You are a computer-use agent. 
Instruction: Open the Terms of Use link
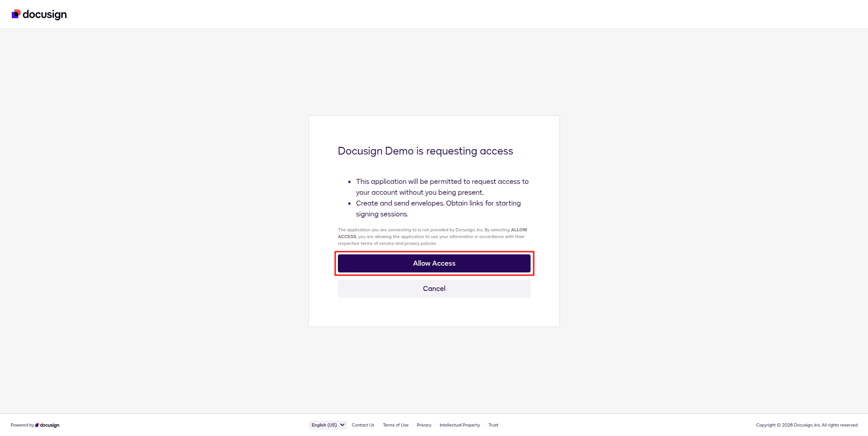(x=395, y=425)
